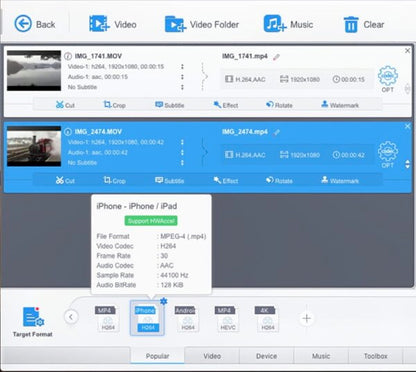The width and height of the screenshot is (416, 372).
Task: Rename output IMG_2474.mp4 with the pencil icon
Action: (276, 132)
